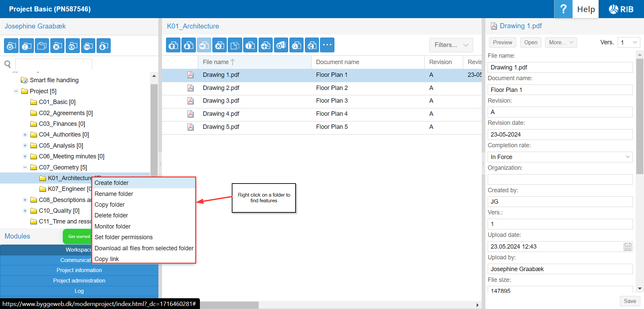The height and width of the screenshot is (309, 644).
Task: Expand the C04_Authorities folder
Action: point(25,135)
